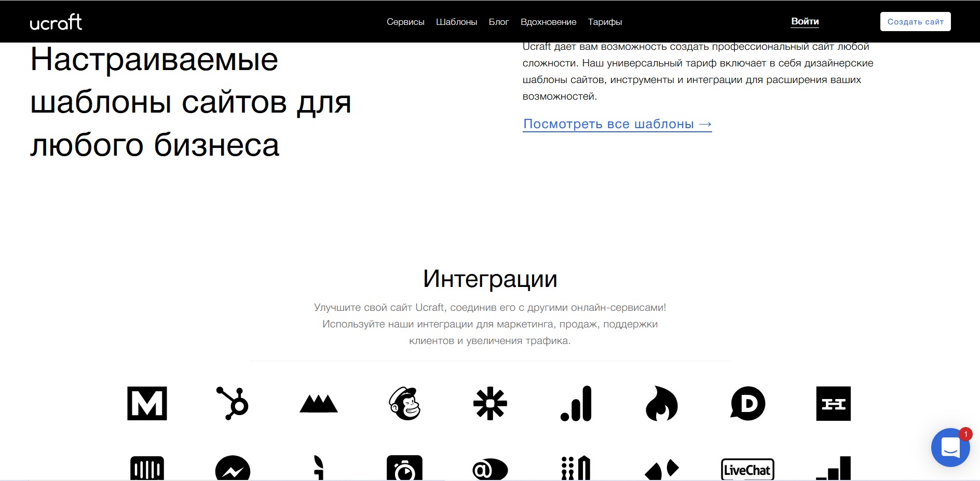The height and width of the screenshot is (481, 980).
Task: Click the black square H-bar icon
Action: pos(833,403)
